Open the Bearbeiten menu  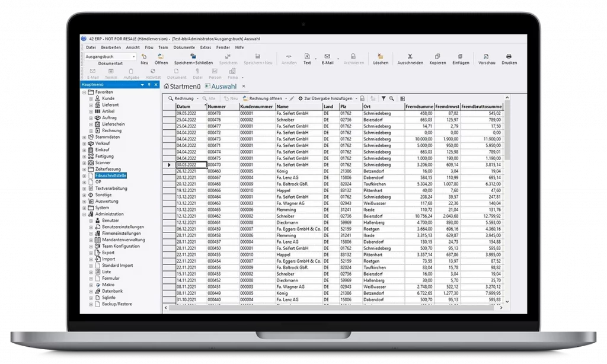(x=111, y=47)
